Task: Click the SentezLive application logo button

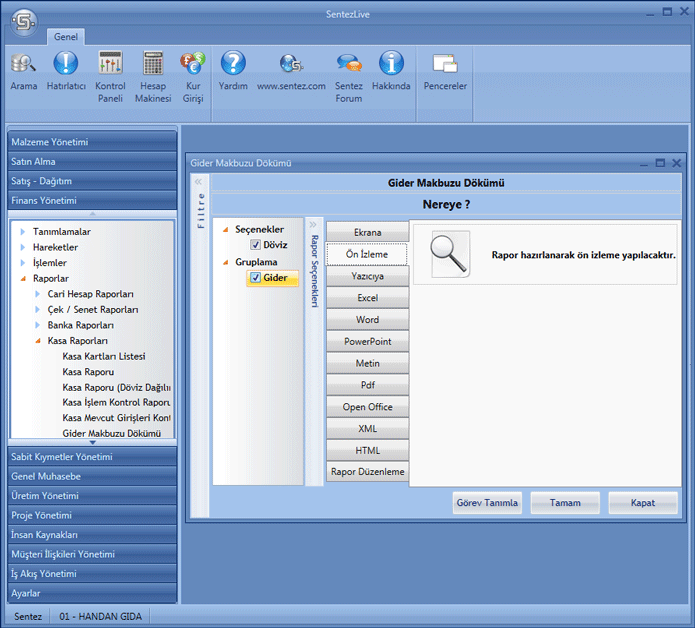Action: point(24,22)
